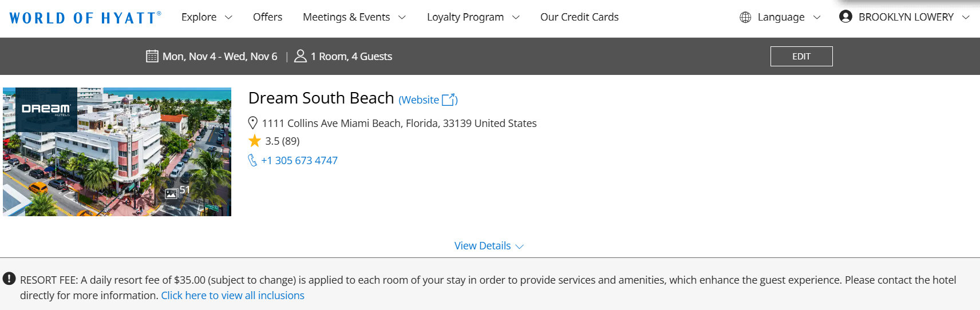Click the phone handset icon

coord(252,160)
